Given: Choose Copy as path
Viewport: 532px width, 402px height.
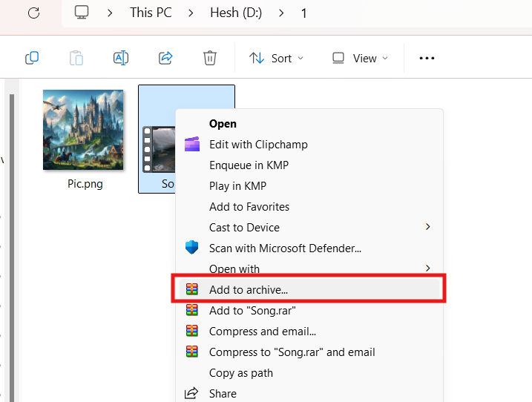Looking at the screenshot, I should tap(309, 372).
